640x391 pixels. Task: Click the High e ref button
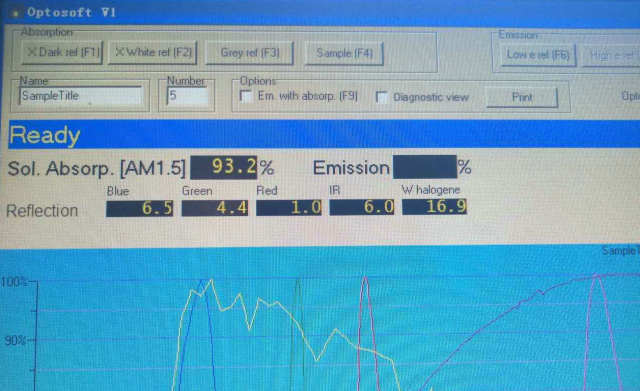(611, 56)
